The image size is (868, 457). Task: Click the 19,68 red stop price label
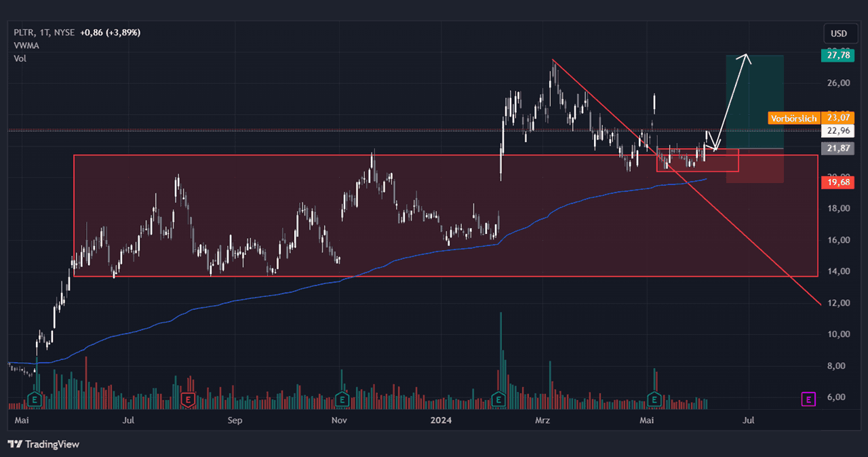point(839,182)
